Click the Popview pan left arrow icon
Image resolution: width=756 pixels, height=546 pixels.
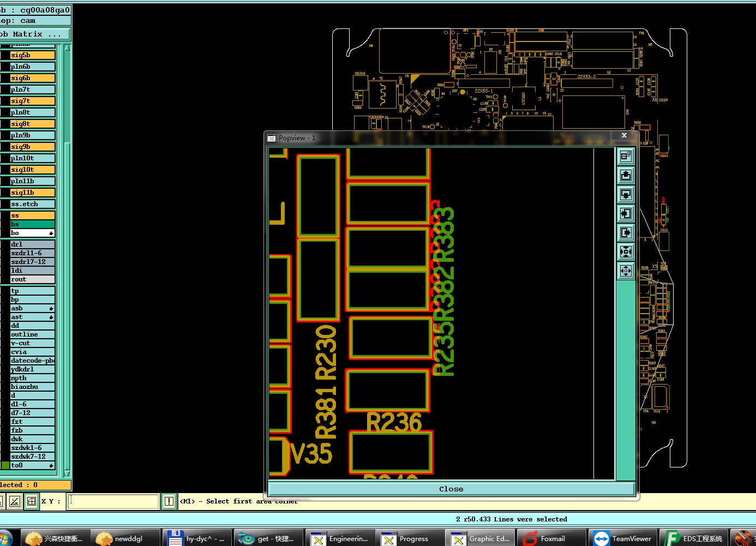tap(626, 213)
